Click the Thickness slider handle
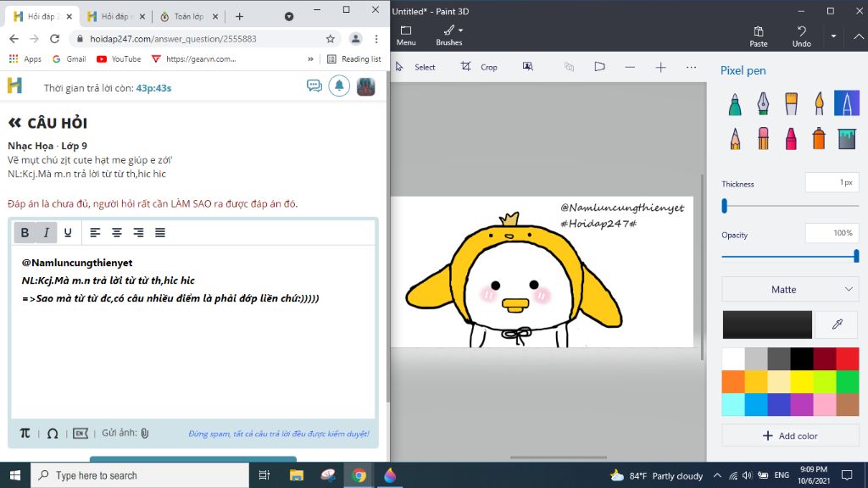Image resolution: width=868 pixels, height=488 pixels. tap(724, 206)
